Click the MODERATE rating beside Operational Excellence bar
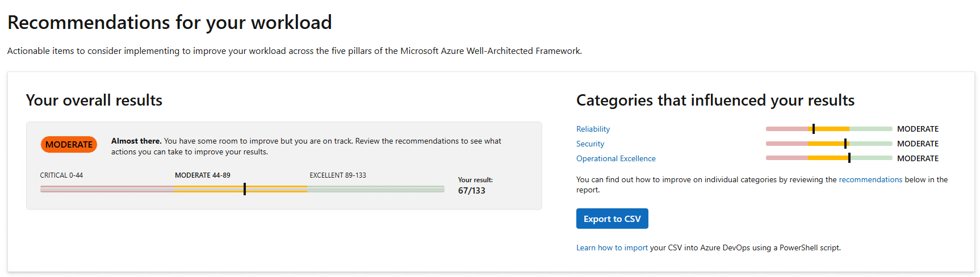Viewport: 980px width, 277px height. [918, 158]
